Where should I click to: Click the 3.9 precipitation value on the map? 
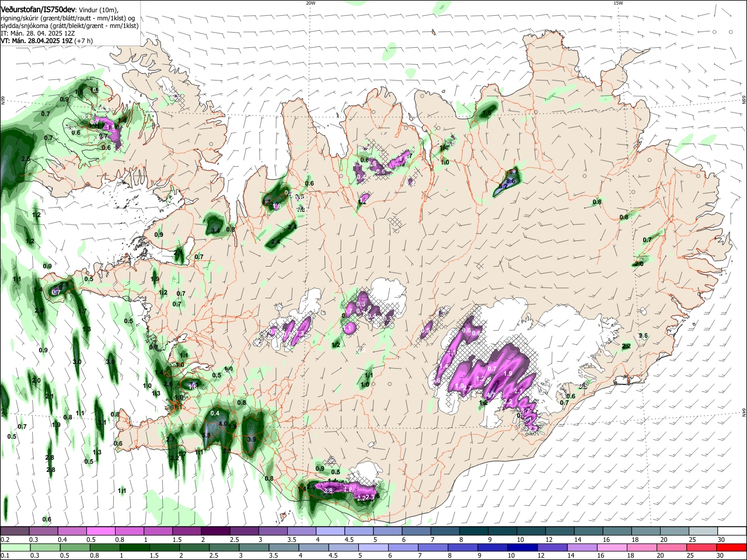pyautogui.click(x=252, y=439)
